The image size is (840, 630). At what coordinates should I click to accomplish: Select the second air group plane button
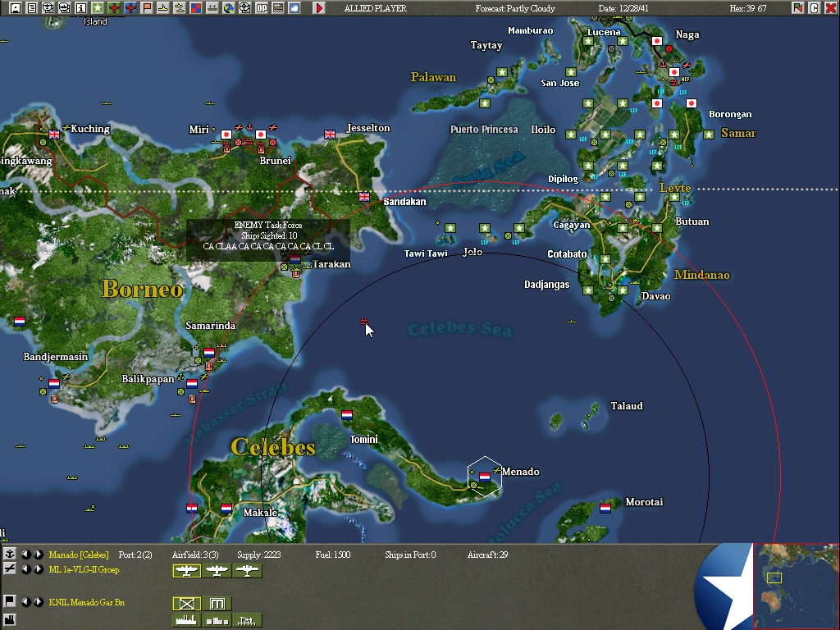(217, 571)
